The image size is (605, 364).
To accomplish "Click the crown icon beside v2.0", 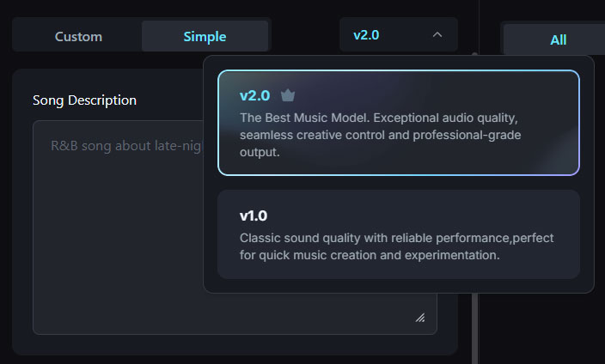I will pyautogui.click(x=288, y=96).
